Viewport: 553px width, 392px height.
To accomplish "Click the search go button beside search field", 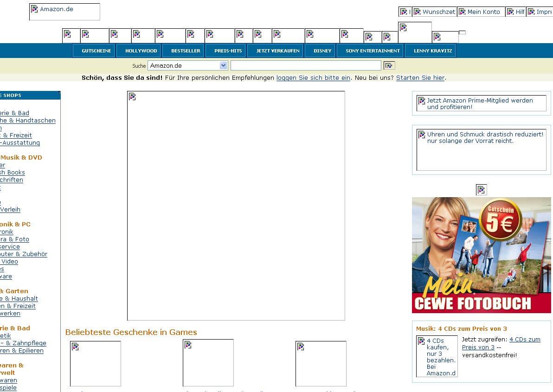I will click(x=389, y=65).
